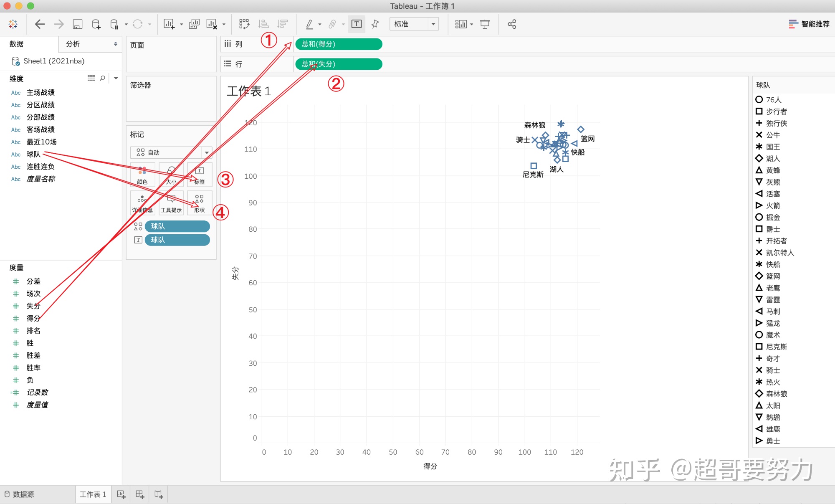
Task: Click the 工具提示 tooltip marks button
Action: click(171, 203)
